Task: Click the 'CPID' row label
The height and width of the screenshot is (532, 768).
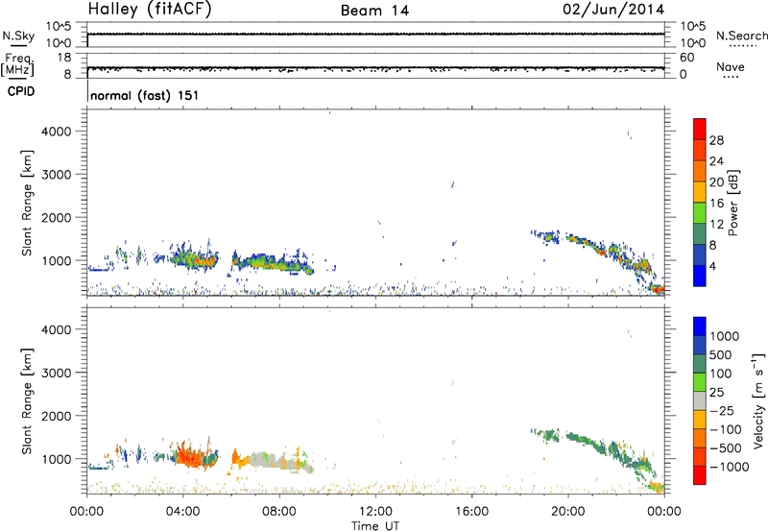Action: (21, 91)
